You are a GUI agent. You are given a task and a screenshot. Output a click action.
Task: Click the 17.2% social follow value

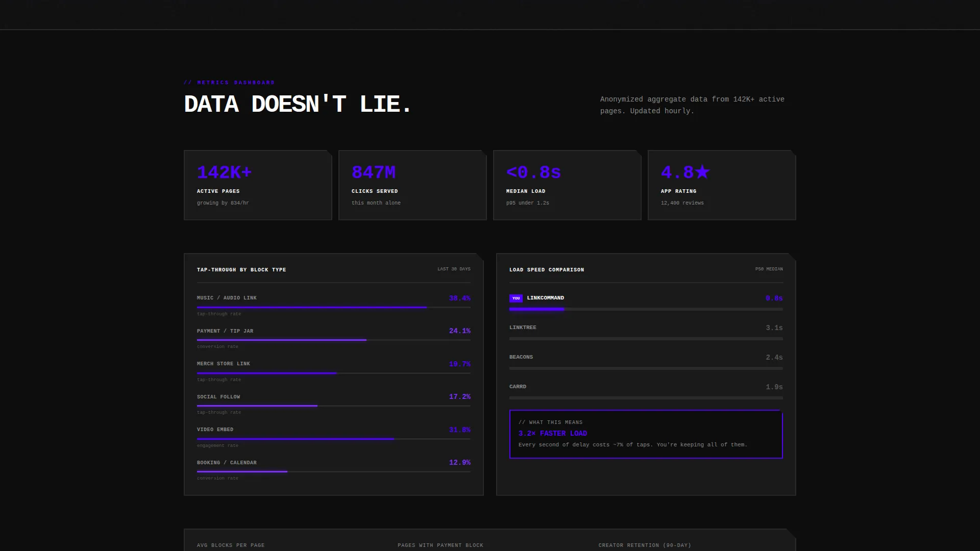(x=460, y=396)
